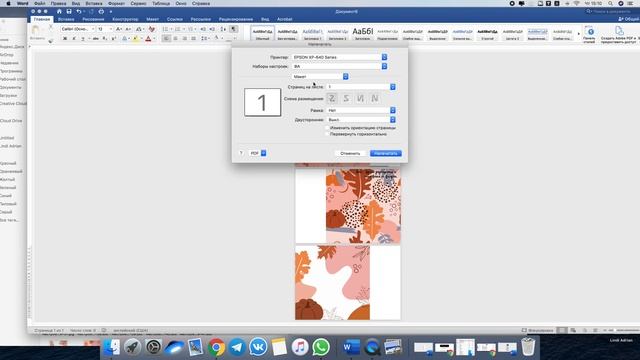Switch to the Макет ribbon tab
640x360 pixels.
153,19
